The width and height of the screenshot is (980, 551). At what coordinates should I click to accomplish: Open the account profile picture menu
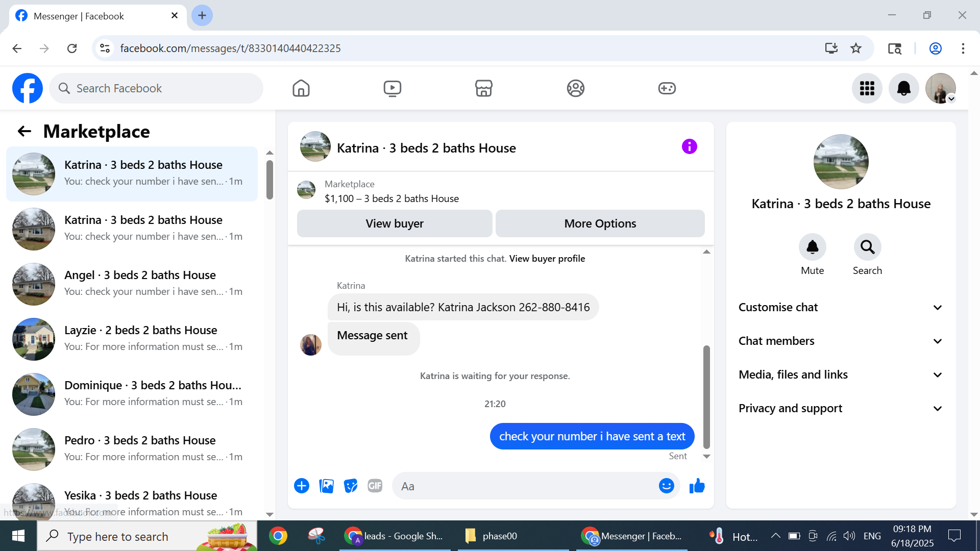coord(941,88)
